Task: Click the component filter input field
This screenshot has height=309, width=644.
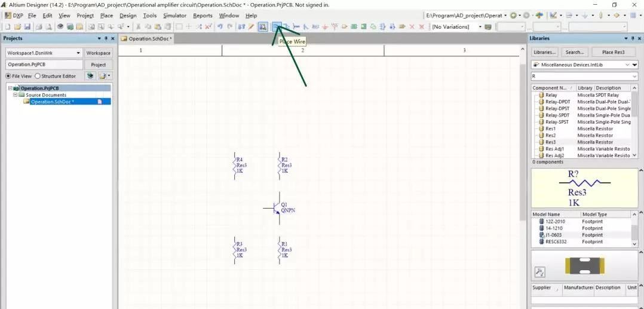Action: 579,77
